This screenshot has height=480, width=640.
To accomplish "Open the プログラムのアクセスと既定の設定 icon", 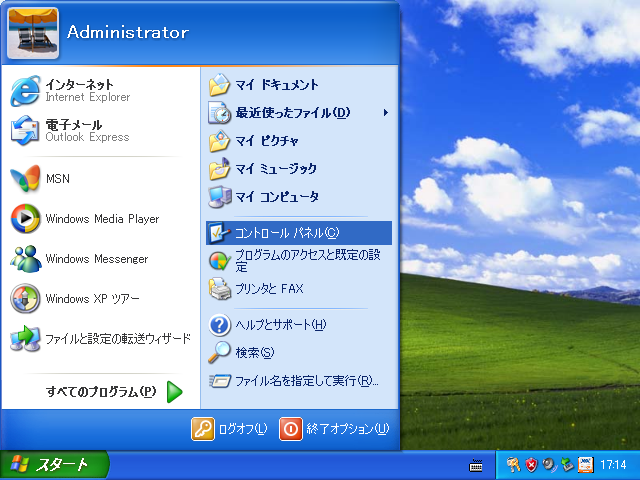I will point(220,261).
